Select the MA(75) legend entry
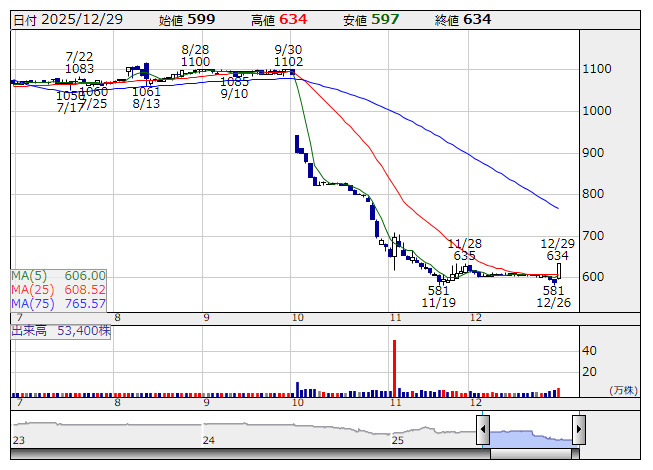 point(58,303)
